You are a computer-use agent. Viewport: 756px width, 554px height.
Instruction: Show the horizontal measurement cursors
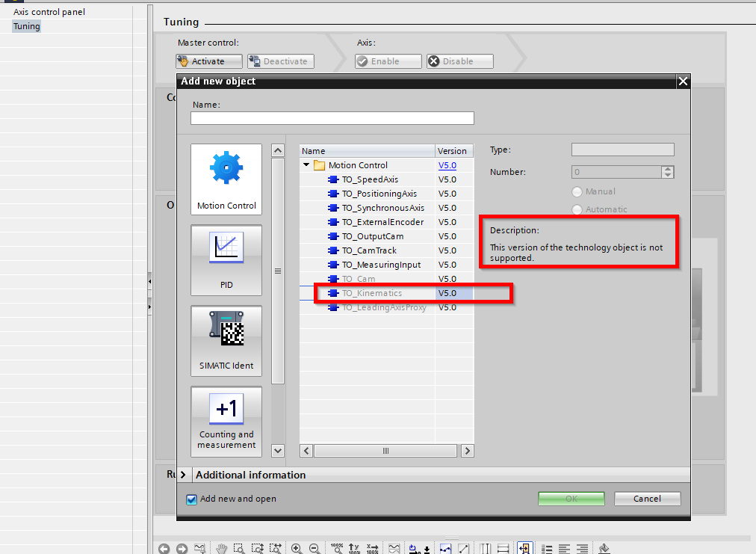(x=503, y=548)
